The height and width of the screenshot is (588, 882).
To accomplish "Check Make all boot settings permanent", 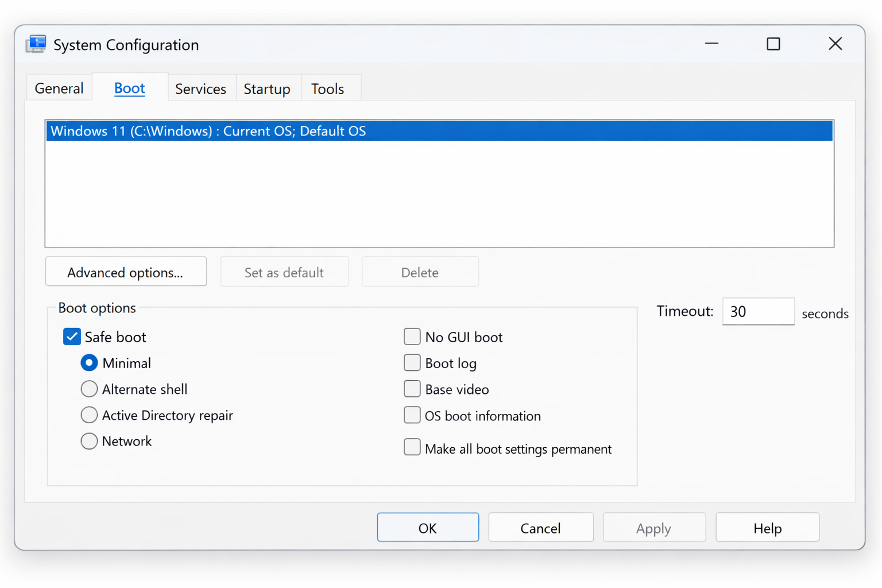I will click(412, 447).
